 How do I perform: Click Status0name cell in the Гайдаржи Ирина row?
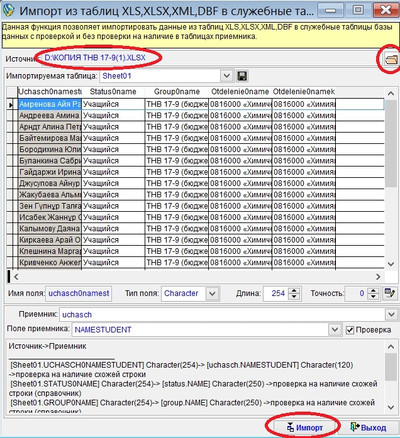click(113, 172)
